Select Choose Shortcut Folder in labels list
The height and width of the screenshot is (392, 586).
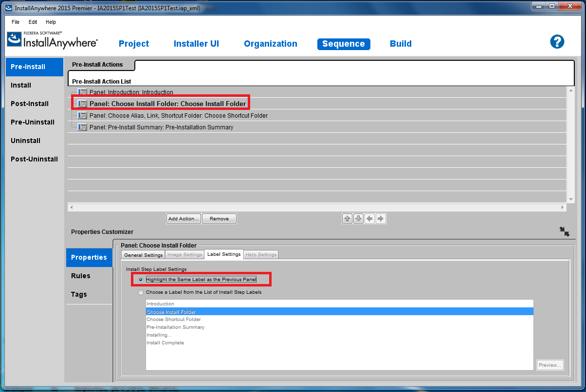click(x=340, y=320)
